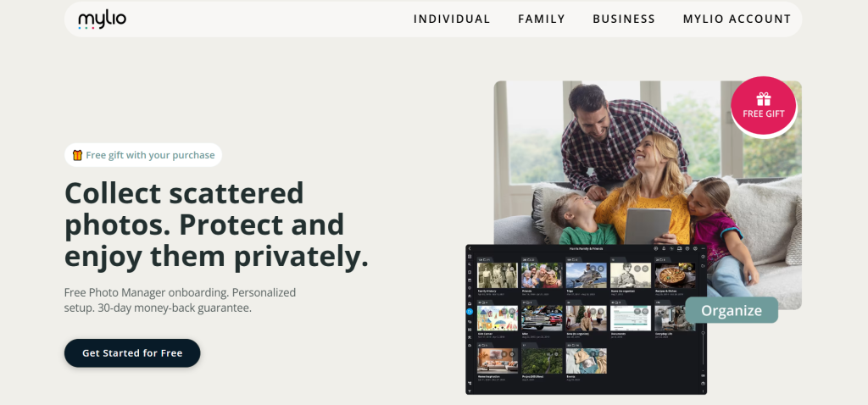
Task: Open MYLIO ACCOUNT in navigation
Action: pos(737,19)
